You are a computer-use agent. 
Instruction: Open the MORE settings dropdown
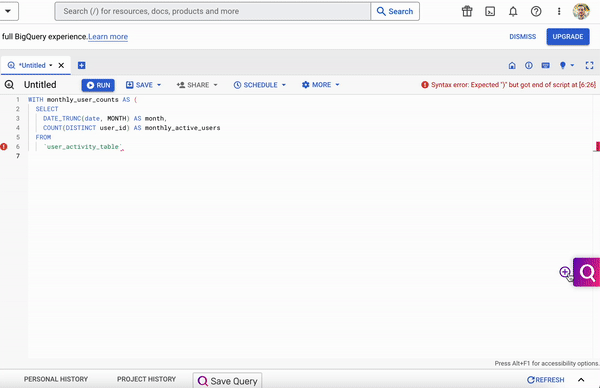click(320, 85)
